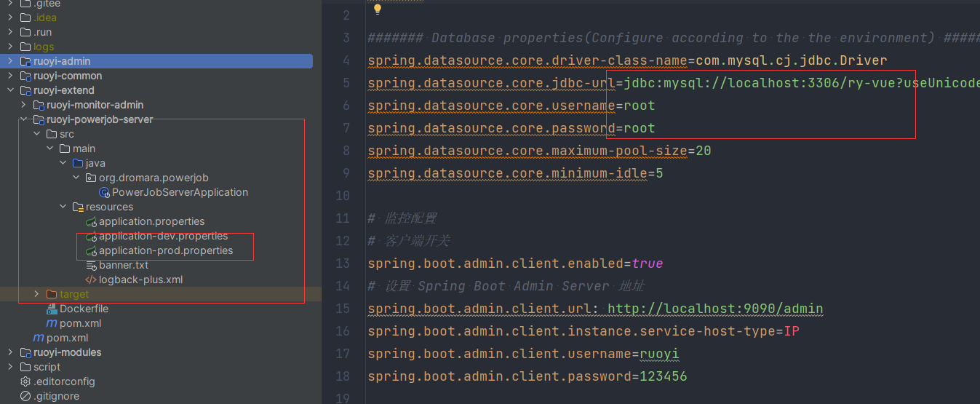Click the ruoyi-admin module folder icon
The height and width of the screenshot is (404, 980).
(25, 61)
